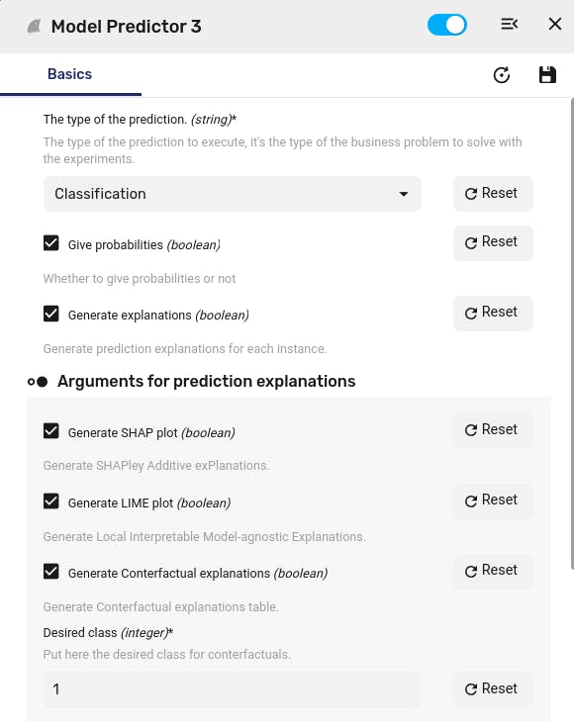574x728 pixels.
Task: Disable the Model Predictor 3 toggle switch
Action: pos(446,25)
